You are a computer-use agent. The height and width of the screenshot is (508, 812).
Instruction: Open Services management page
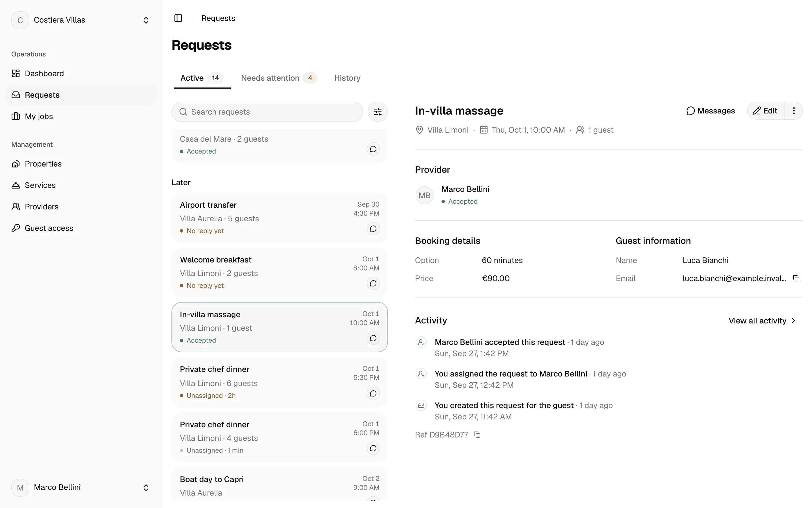pyautogui.click(x=81, y=185)
